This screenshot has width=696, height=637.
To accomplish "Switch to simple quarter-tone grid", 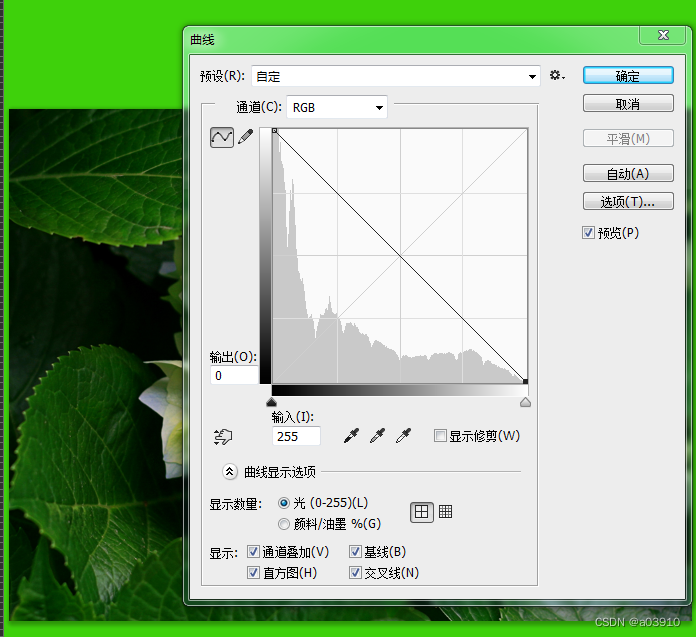I will pyautogui.click(x=421, y=512).
